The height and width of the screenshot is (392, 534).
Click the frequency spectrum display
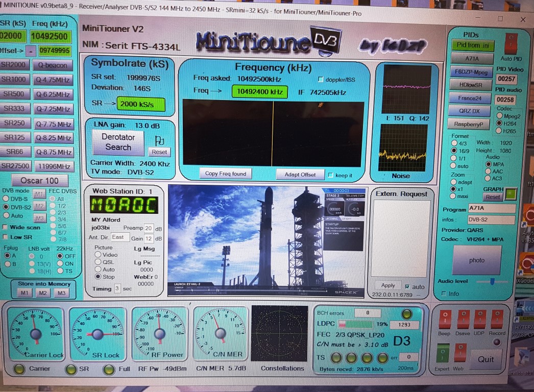click(273, 133)
